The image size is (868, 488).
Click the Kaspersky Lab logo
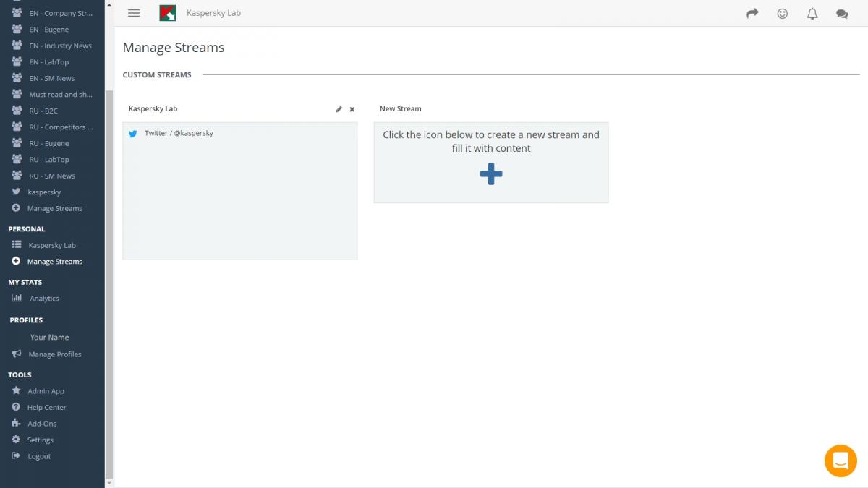click(x=168, y=13)
